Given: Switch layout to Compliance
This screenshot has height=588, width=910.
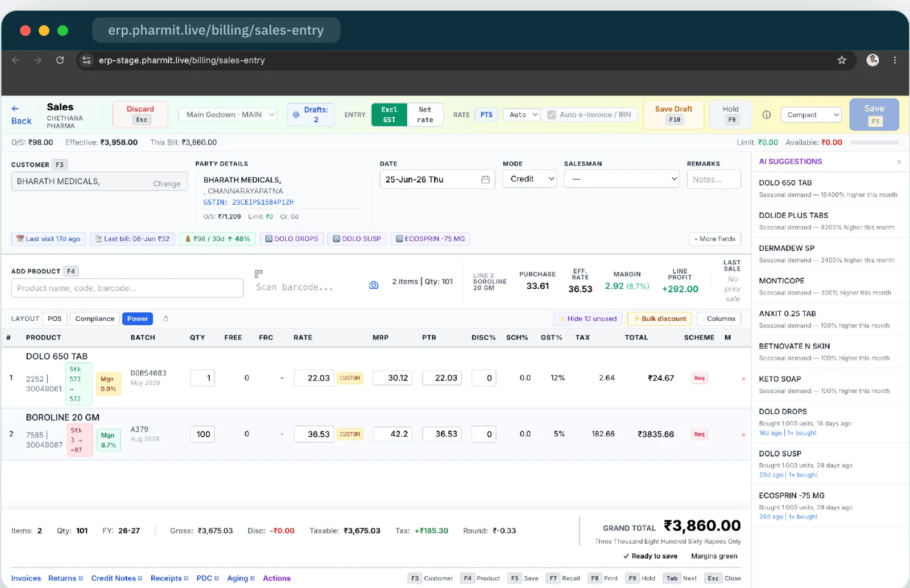Looking at the screenshot, I should point(95,318).
